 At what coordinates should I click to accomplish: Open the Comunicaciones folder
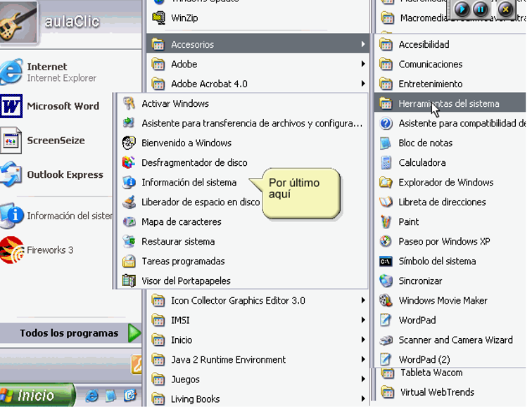(x=450, y=64)
